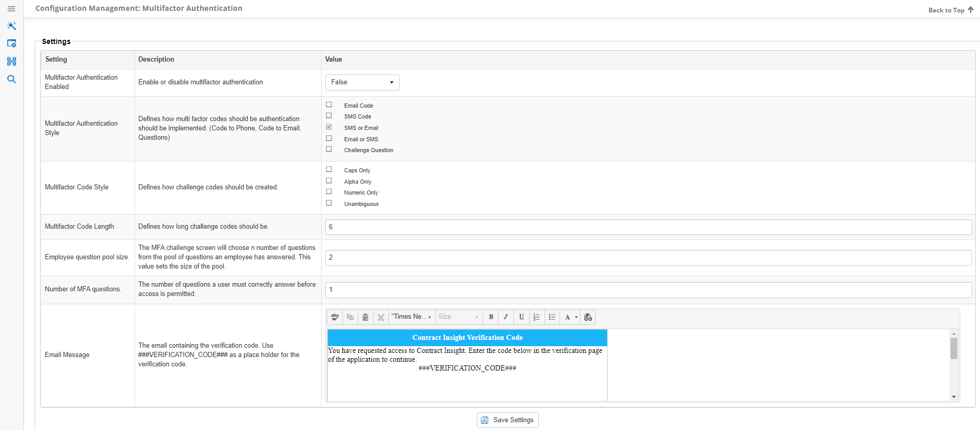Insert a bulleted list in the editor
Viewport: 980px width, 430px height.
tap(552, 317)
